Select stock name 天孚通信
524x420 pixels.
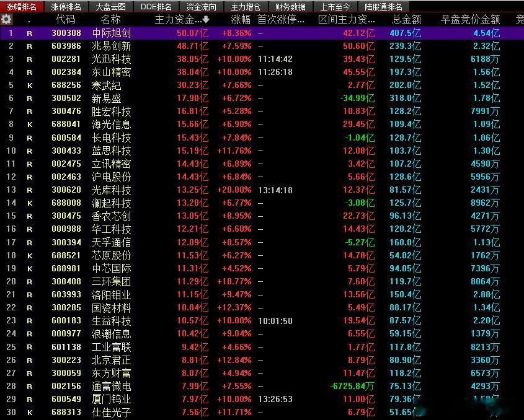(x=111, y=242)
